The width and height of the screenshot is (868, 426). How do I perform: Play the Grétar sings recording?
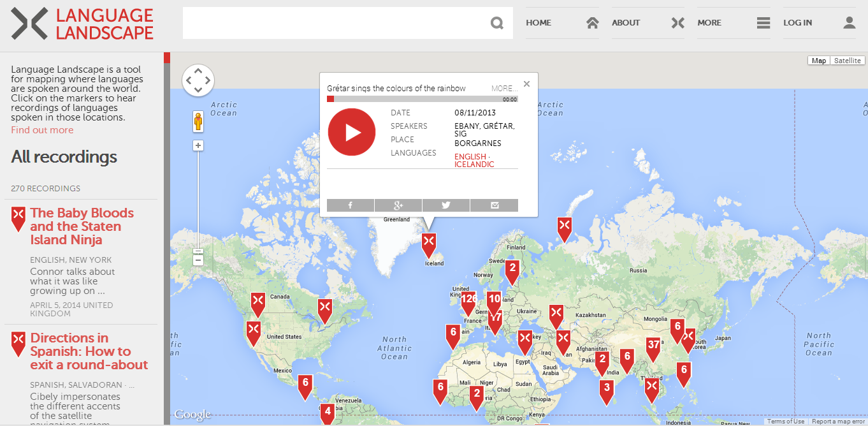tap(351, 132)
